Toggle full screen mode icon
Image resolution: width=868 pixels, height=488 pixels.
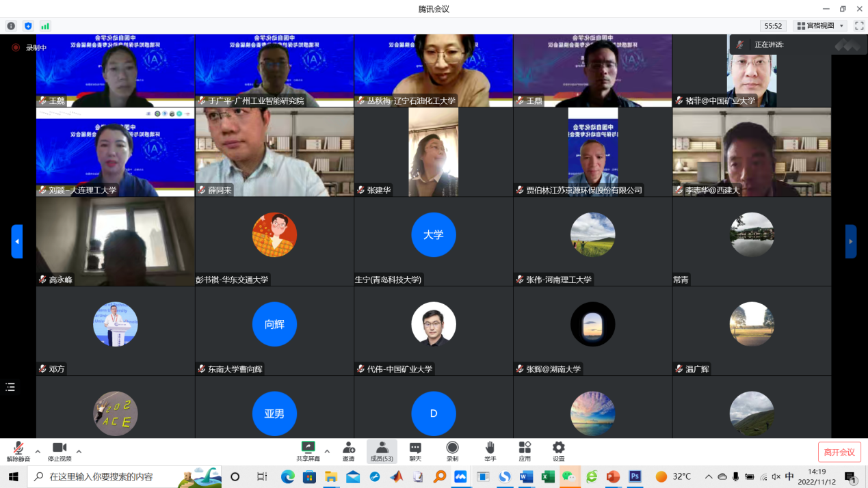(859, 26)
